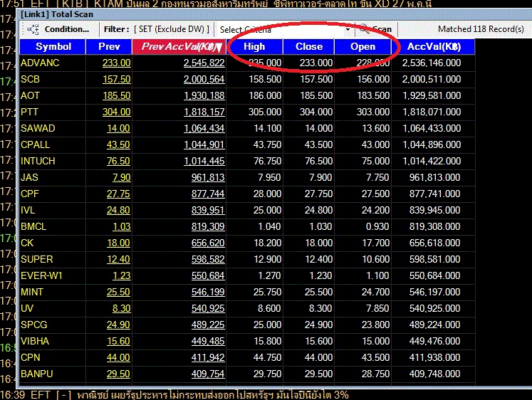This screenshot has height=400, width=532.
Task: Click CPALL high value 43.750
Action: [x=267, y=144]
